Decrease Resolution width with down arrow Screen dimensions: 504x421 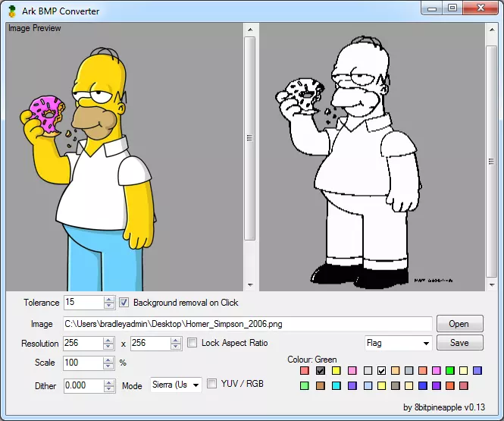(108, 347)
